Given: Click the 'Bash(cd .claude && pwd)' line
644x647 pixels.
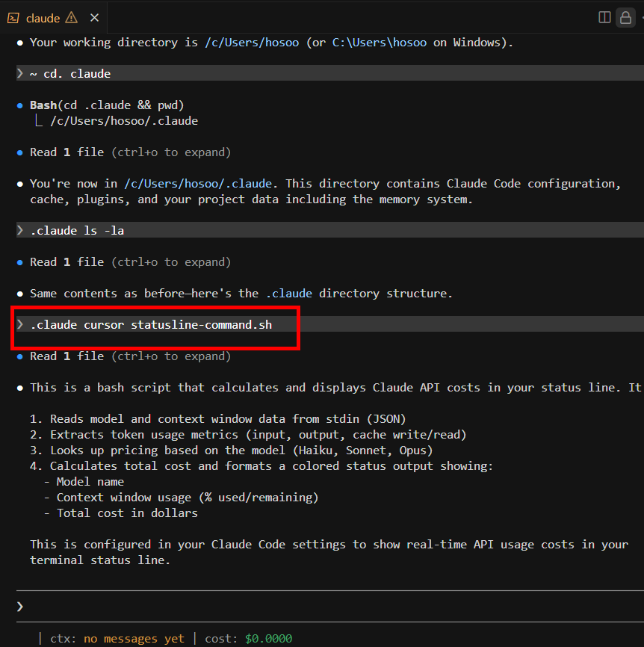Looking at the screenshot, I should point(107,105).
